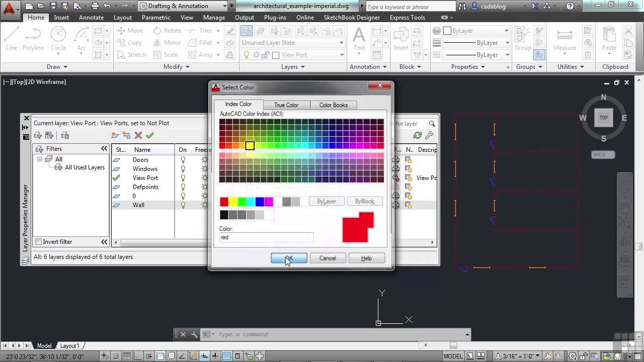The height and width of the screenshot is (362, 644).
Task: Expand the Draw panel
Action: point(57,67)
